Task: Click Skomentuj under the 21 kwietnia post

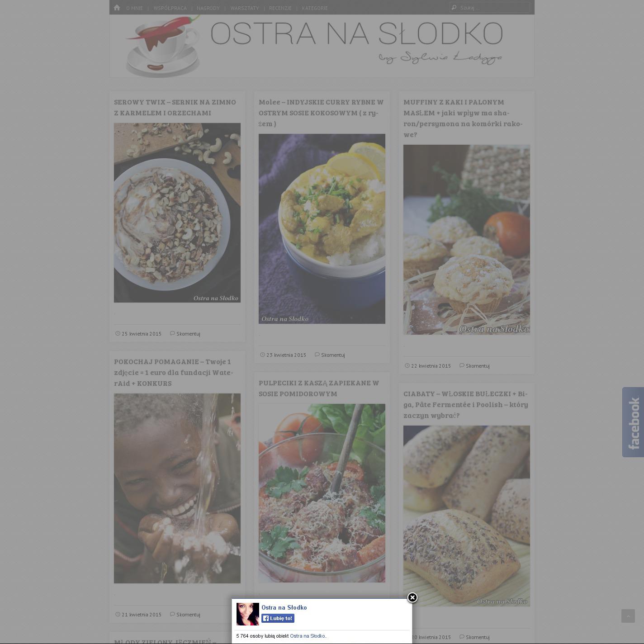Action: coord(188,615)
